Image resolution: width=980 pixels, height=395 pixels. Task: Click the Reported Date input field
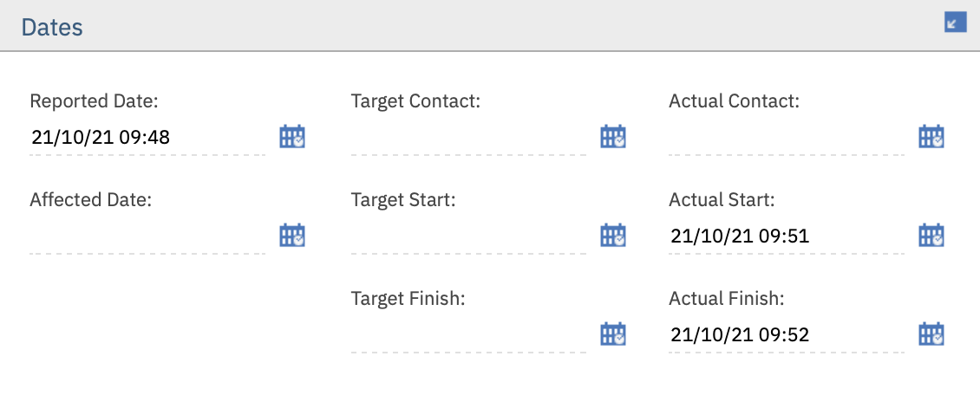[147, 138]
